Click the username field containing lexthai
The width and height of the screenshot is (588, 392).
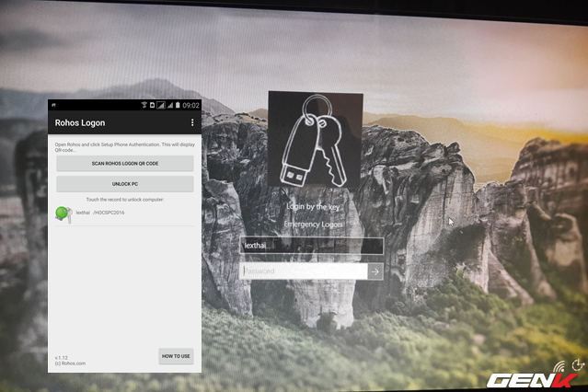coord(311,247)
